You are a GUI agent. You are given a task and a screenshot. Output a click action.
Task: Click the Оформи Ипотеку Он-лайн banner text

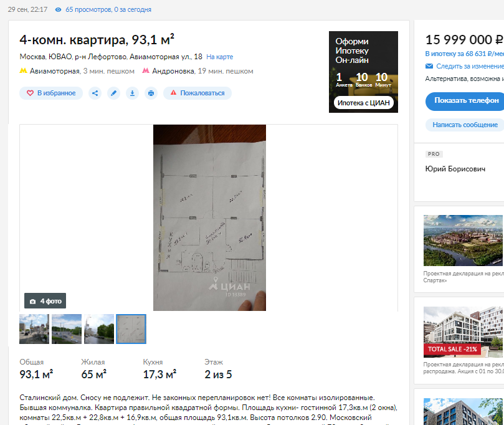click(x=352, y=51)
